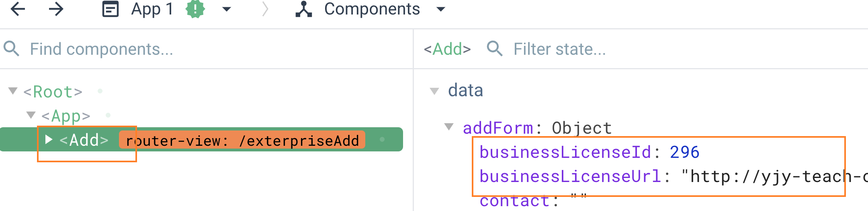
Task: Expand the Add component node
Action: point(49,139)
